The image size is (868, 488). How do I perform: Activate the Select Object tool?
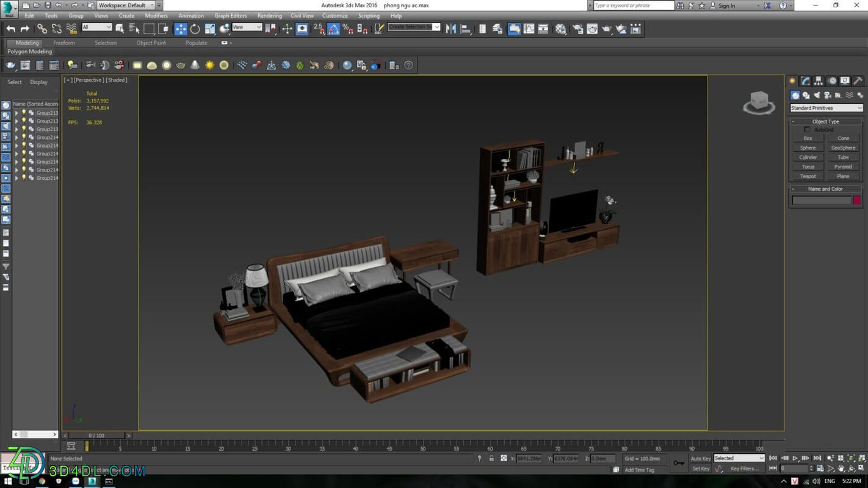(x=120, y=29)
